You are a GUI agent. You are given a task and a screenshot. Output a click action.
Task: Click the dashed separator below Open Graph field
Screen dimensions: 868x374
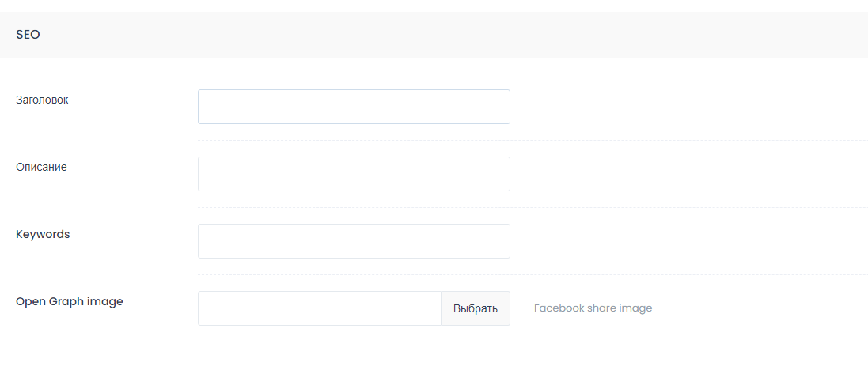(x=533, y=342)
